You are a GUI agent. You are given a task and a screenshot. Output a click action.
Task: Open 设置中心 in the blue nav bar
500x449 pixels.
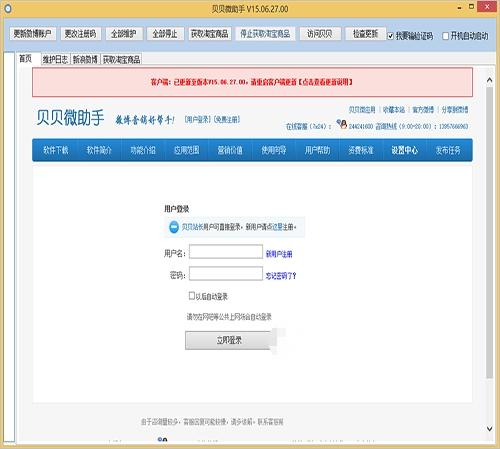405,150
